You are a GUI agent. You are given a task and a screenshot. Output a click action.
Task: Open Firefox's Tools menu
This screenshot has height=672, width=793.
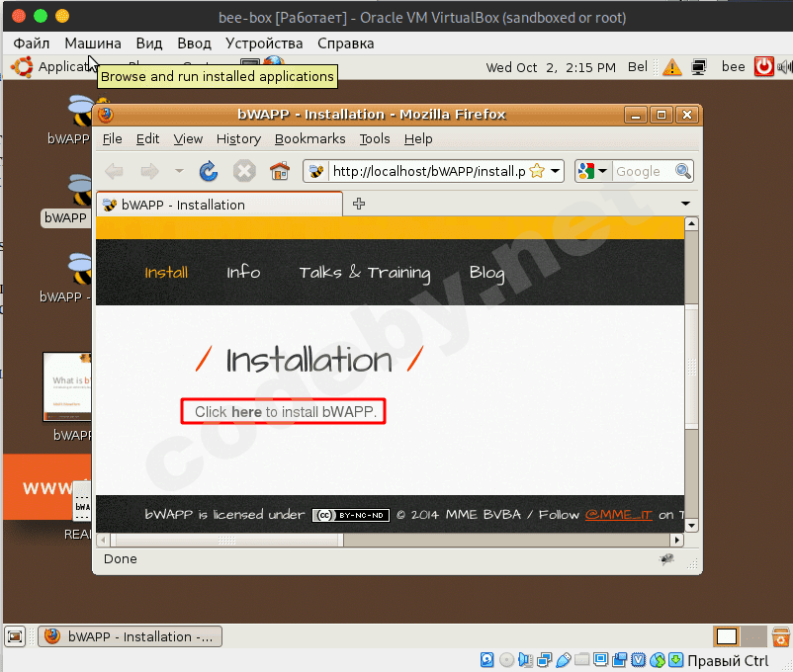[375, 138]
